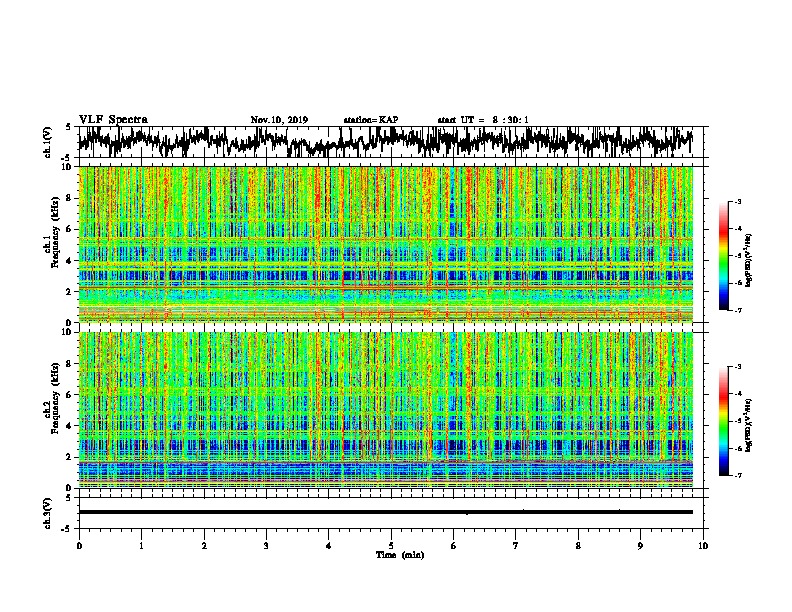Click inside the ch.1 spectrogram panel
The image size is (792, 612).
385,244
